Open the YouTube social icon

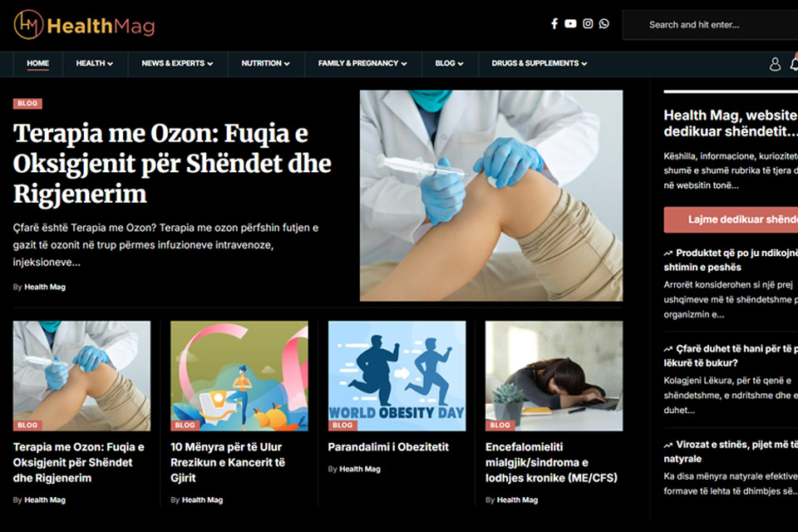pyautogui.click(x=570, y=24)
